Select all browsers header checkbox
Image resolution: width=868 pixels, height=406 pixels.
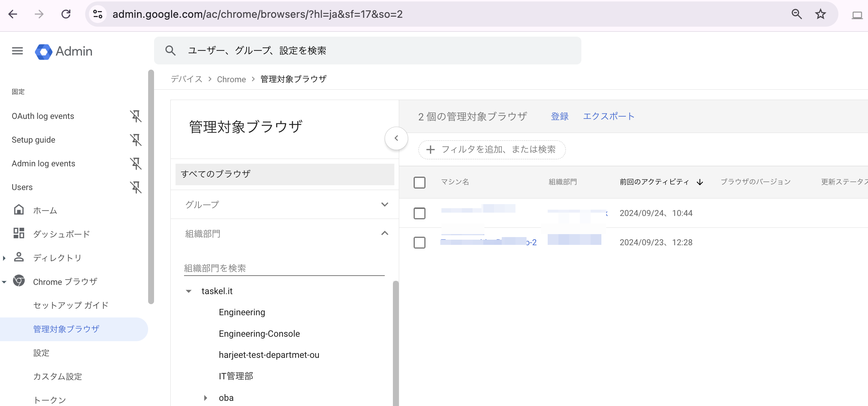pos(419,182)
